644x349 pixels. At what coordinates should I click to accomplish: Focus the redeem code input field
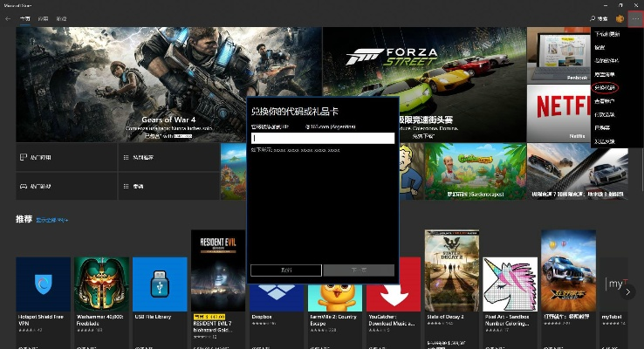[x=323, y=138]
